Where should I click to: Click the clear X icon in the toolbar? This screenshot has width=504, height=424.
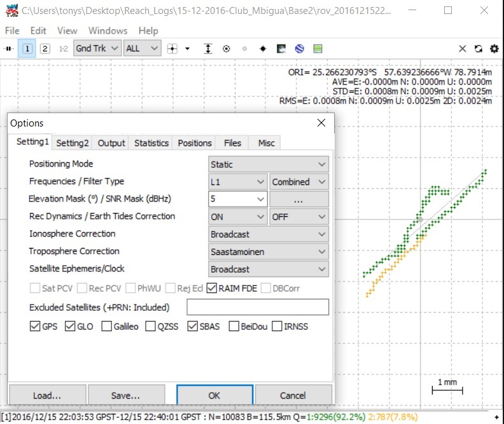pyautogui.click(x=462, y=49)
